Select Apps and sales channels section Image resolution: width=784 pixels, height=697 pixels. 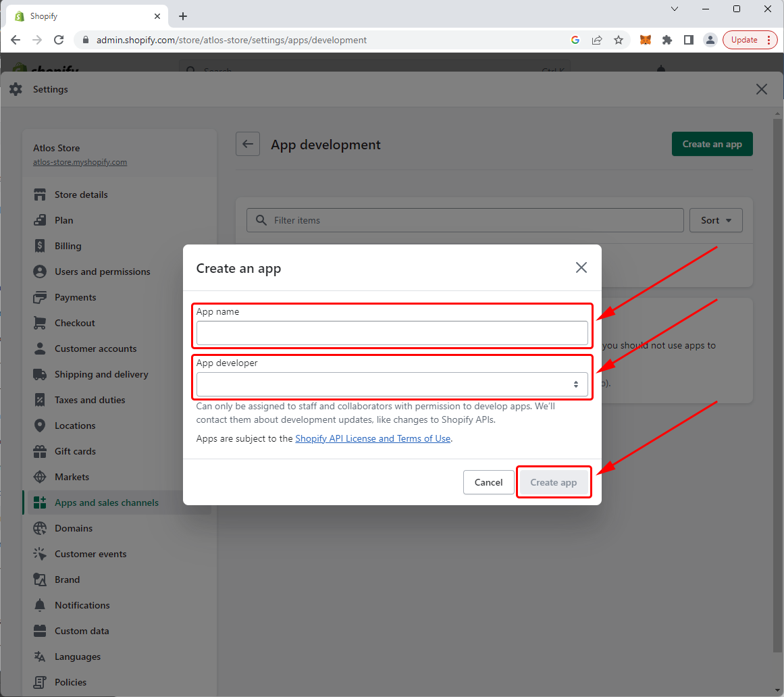[107, 502]
